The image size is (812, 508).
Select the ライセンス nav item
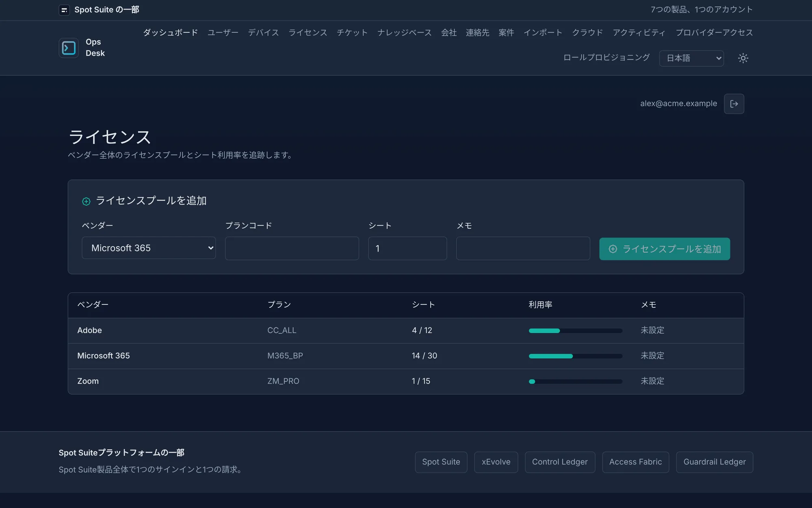308,33
